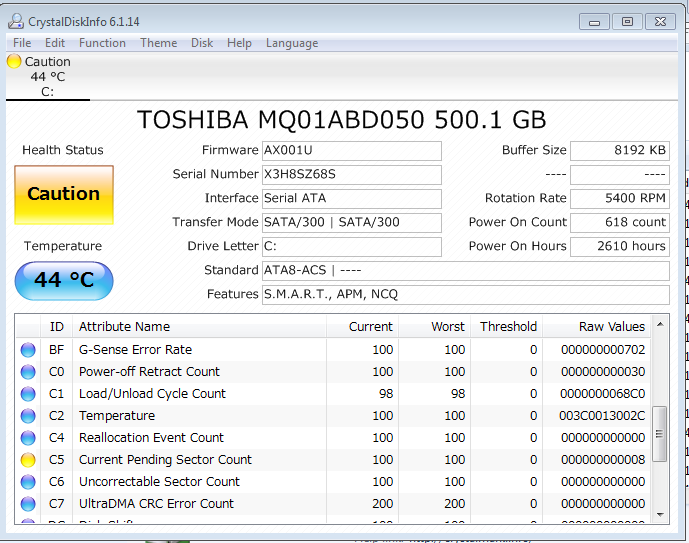Minimize the CrystalDiskInfo window

594,22
